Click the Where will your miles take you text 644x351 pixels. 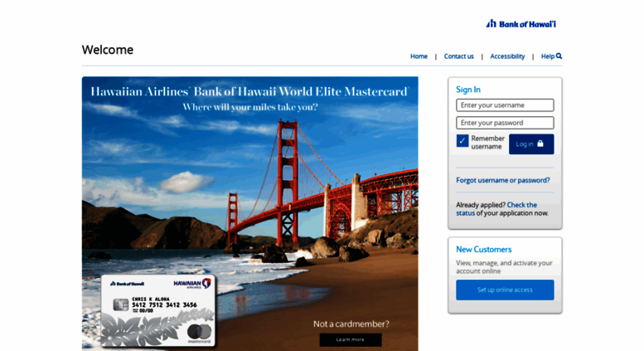(250, 107)
